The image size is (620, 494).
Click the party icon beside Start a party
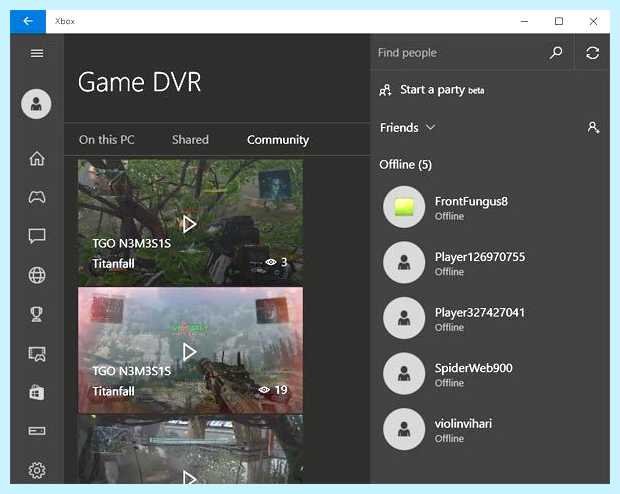(x=385, y=90)
